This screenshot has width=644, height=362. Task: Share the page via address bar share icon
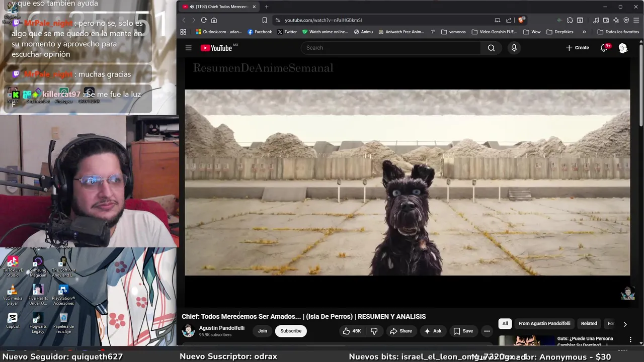pyautogui.click(x=509, y=20)
